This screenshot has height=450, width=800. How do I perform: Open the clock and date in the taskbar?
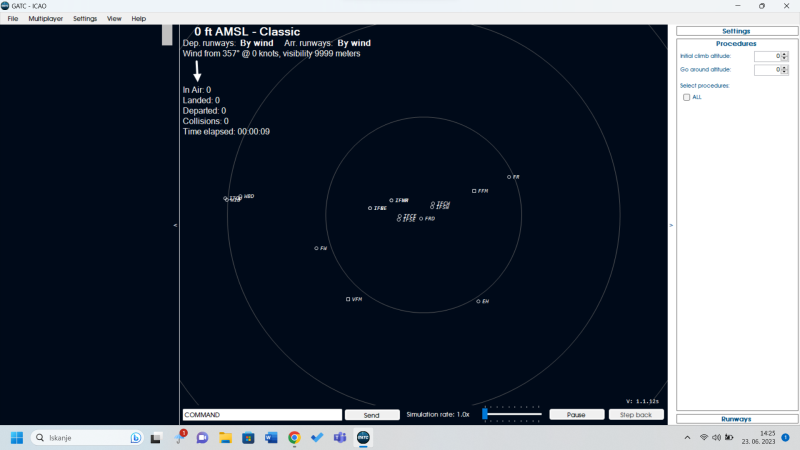(759, 437)
